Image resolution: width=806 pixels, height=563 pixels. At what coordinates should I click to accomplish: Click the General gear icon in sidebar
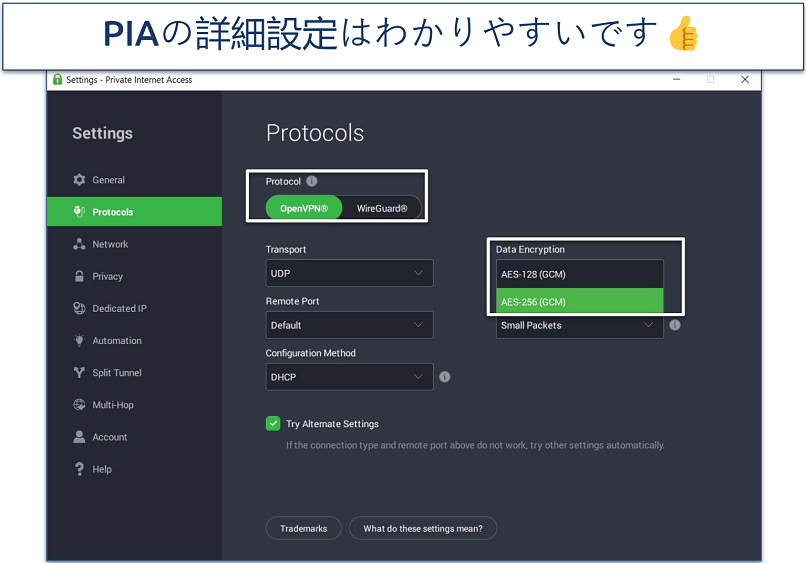[80, 180]
